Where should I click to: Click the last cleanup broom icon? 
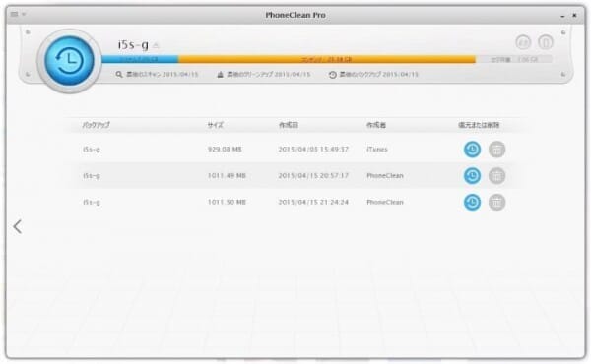click(x=220, y=75)
